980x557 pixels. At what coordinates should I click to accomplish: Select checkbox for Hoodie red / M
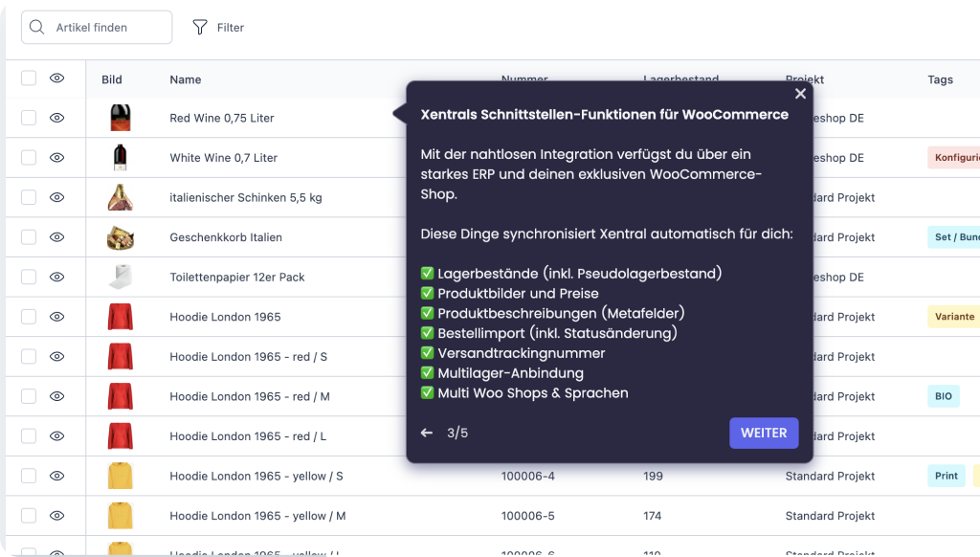click(x=29, y=396)
